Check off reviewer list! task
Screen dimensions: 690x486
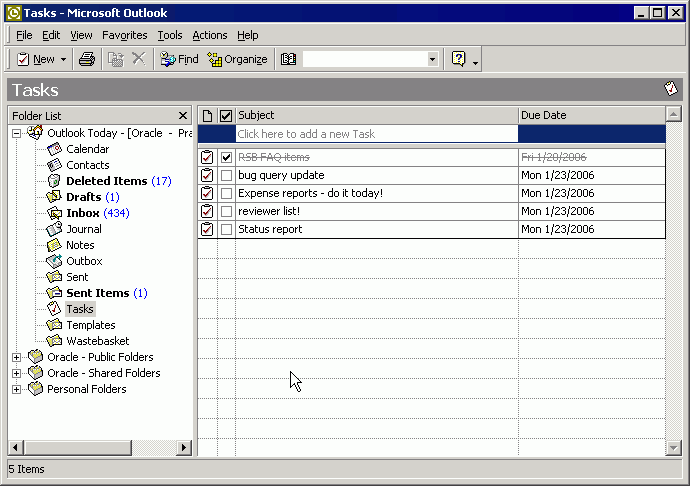coord(226,211)
